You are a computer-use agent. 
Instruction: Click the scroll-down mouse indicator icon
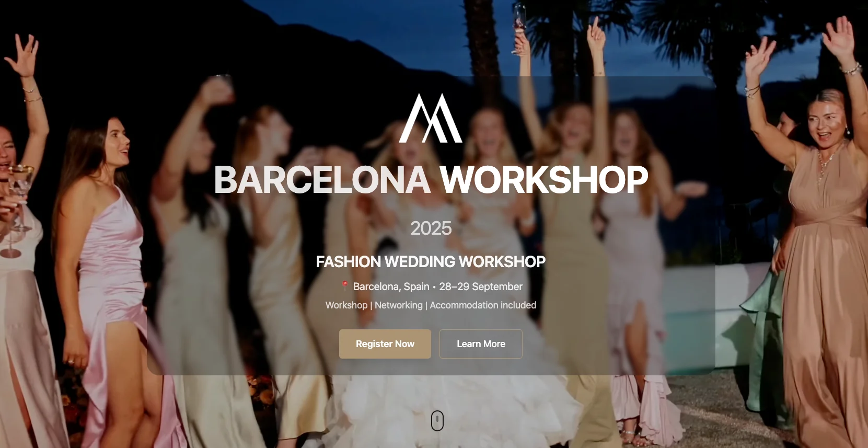click(x=437, y=421)
